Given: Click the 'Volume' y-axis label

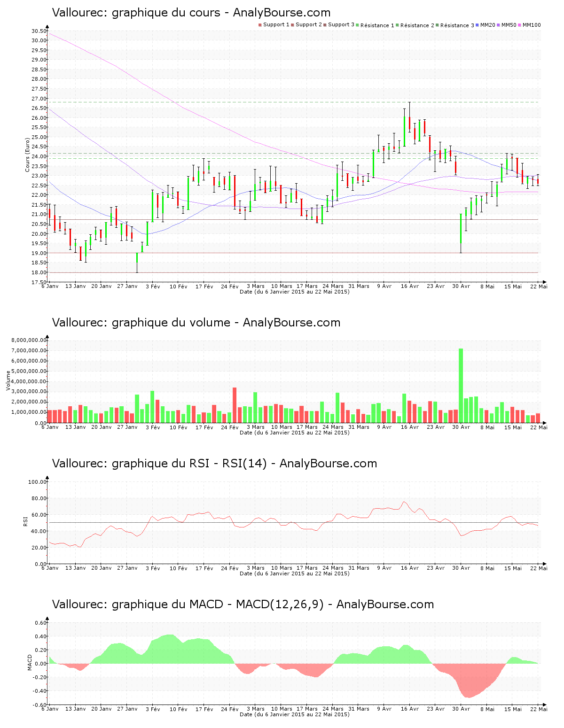Looking at the screenshot, I should coord(8,380).
